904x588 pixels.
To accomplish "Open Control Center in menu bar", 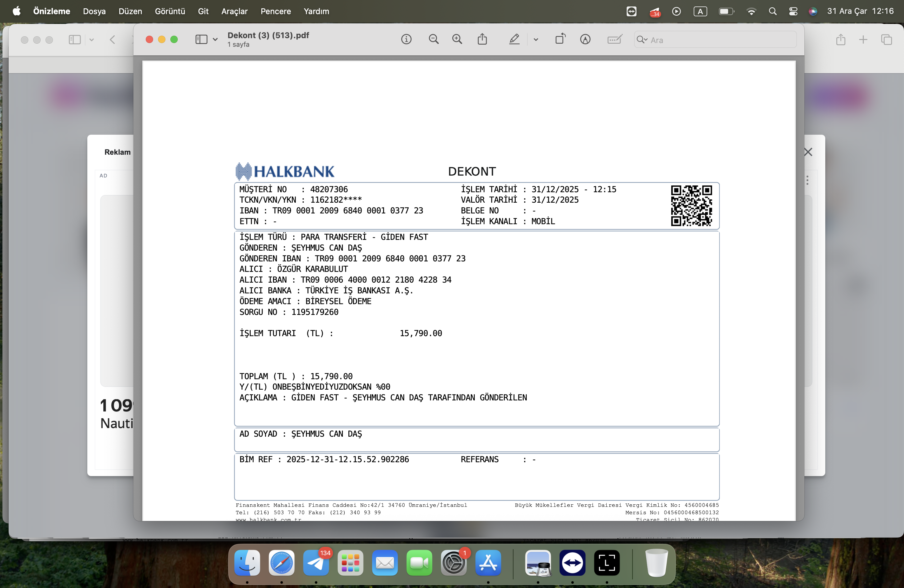I will (x=793, y=11).
